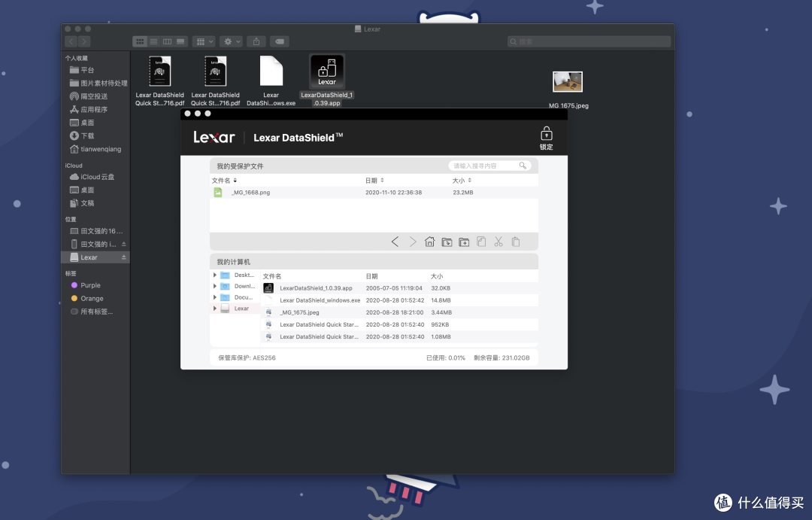Screen dimensions: 812x520
Task: Go forward in the protected files toolbar
Action: (x=413, y=242)
